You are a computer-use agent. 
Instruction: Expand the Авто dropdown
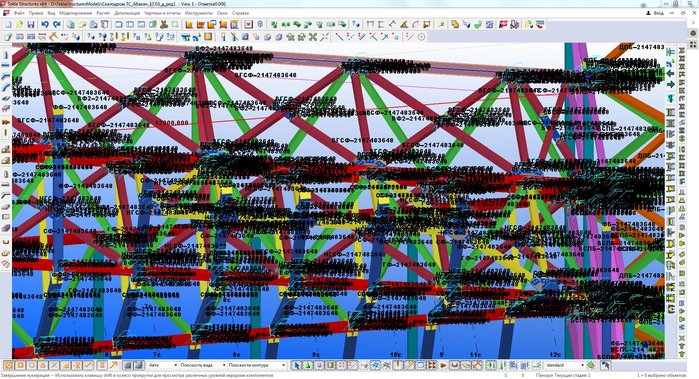[163, 365]
